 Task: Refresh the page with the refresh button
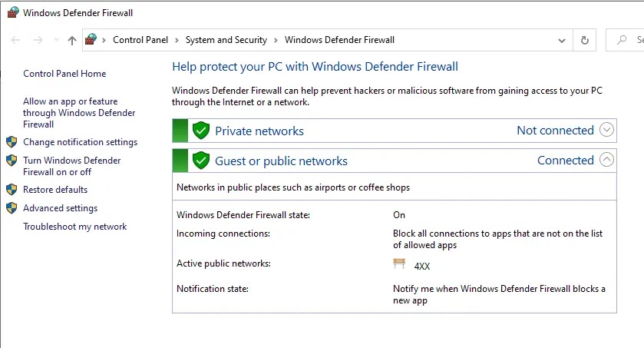584,40
